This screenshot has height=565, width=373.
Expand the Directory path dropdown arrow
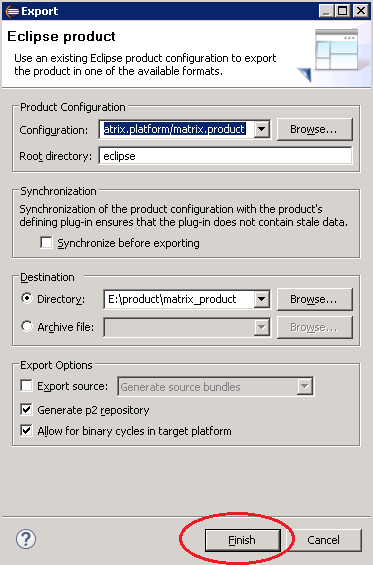[x=262, y=299]
